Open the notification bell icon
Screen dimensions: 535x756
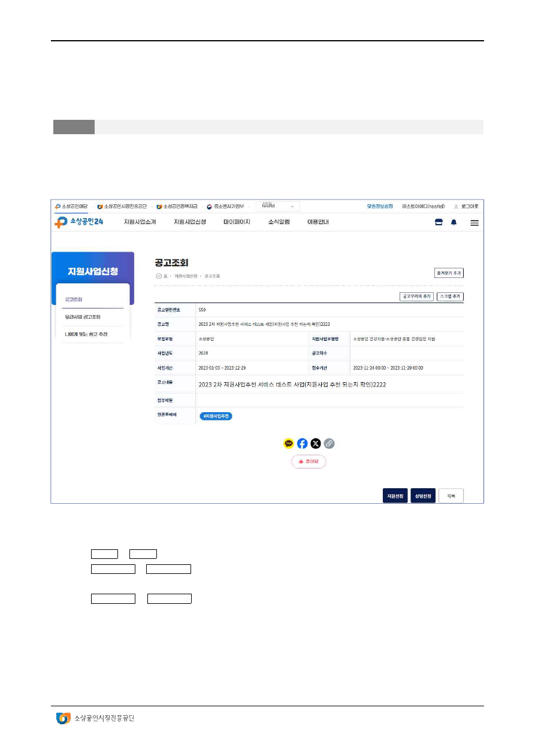point(454,222)
